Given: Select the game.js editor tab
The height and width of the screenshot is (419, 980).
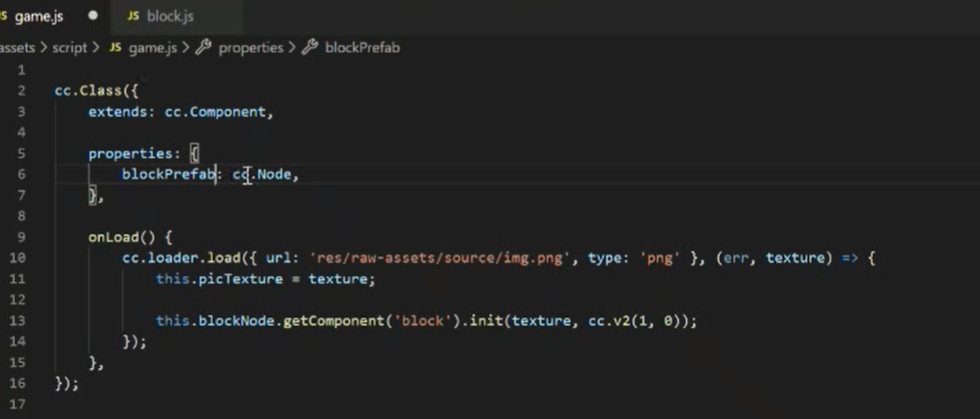Looking at the screenshot, I should pyautogui.click(x=38, y=17).
